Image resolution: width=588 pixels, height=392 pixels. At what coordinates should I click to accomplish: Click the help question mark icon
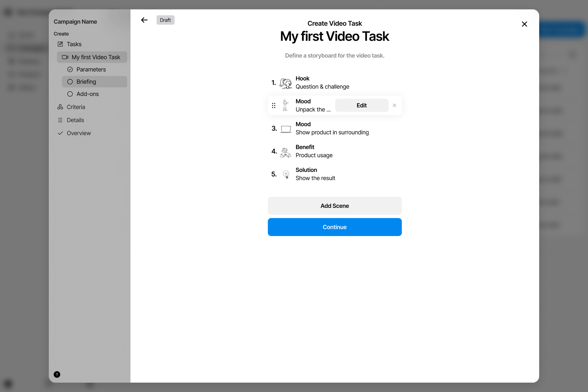[57, 374]
